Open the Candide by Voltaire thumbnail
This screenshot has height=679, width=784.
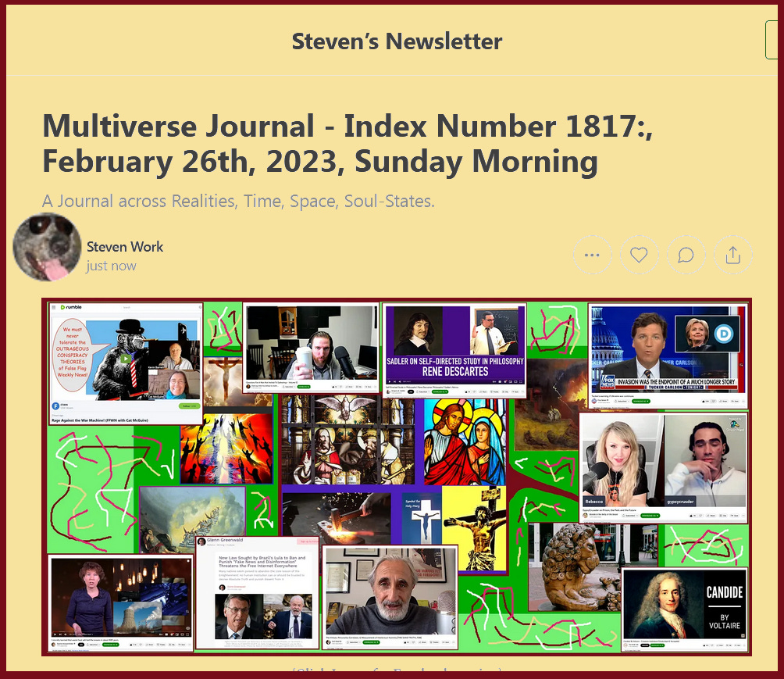point(685,609)
